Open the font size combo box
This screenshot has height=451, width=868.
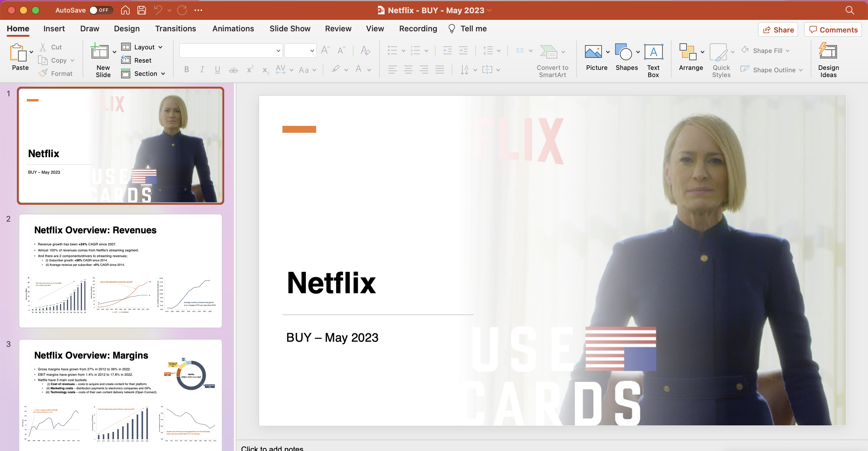(x=300, y=51)
